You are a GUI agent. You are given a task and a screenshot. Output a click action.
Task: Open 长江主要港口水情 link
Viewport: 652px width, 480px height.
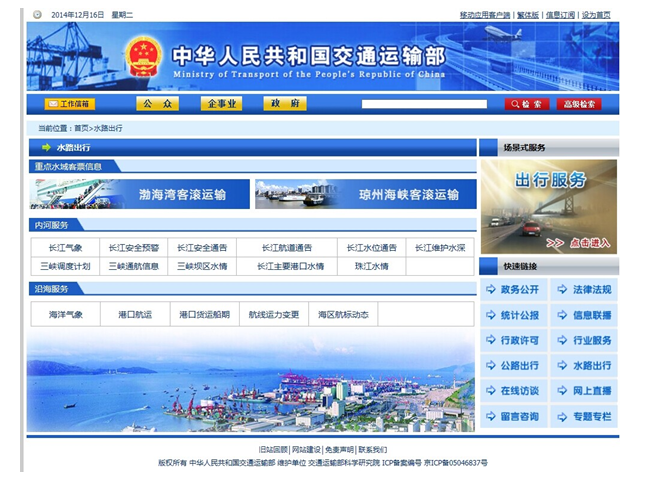coord(290,266)
